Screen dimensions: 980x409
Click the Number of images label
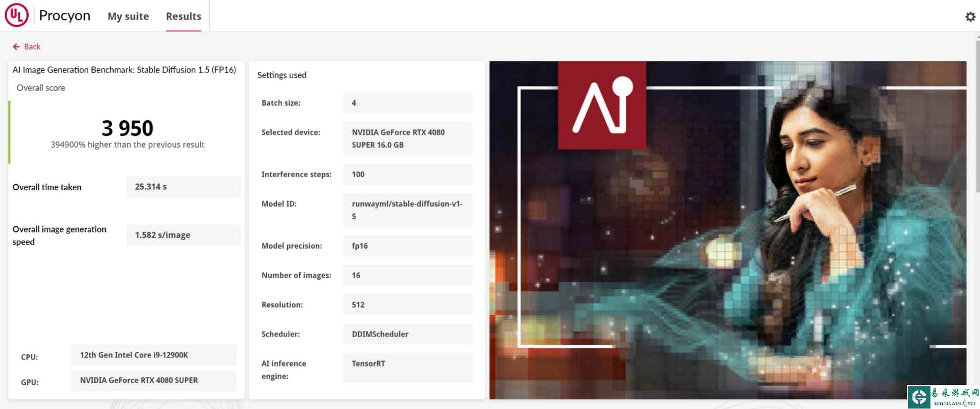[297, 275]
